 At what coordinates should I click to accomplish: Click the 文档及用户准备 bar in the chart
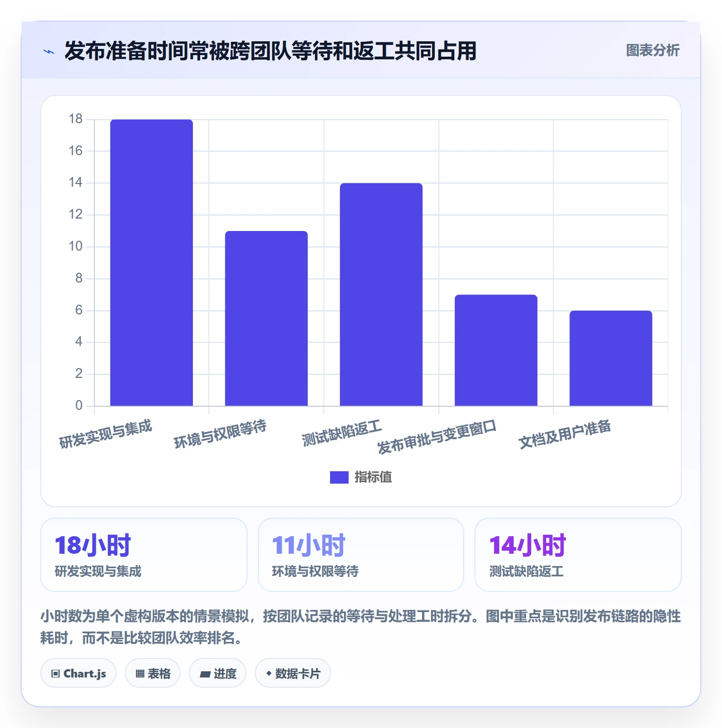(611, 358)
